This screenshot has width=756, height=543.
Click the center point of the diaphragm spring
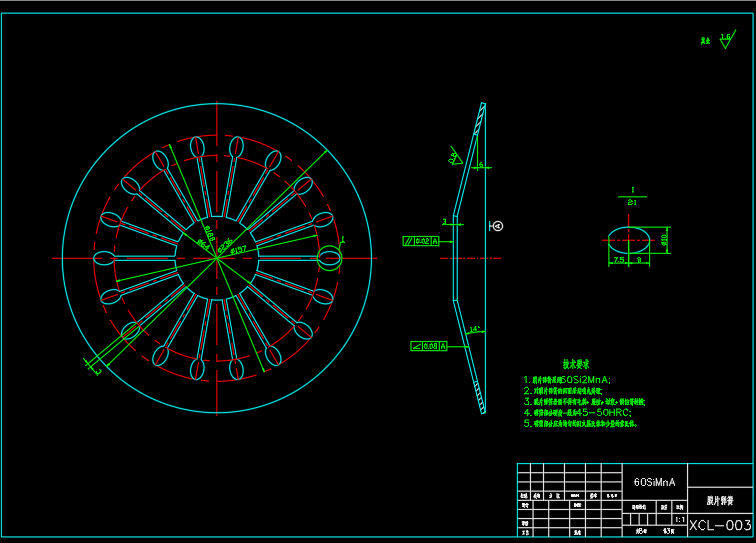coord(217,258)
